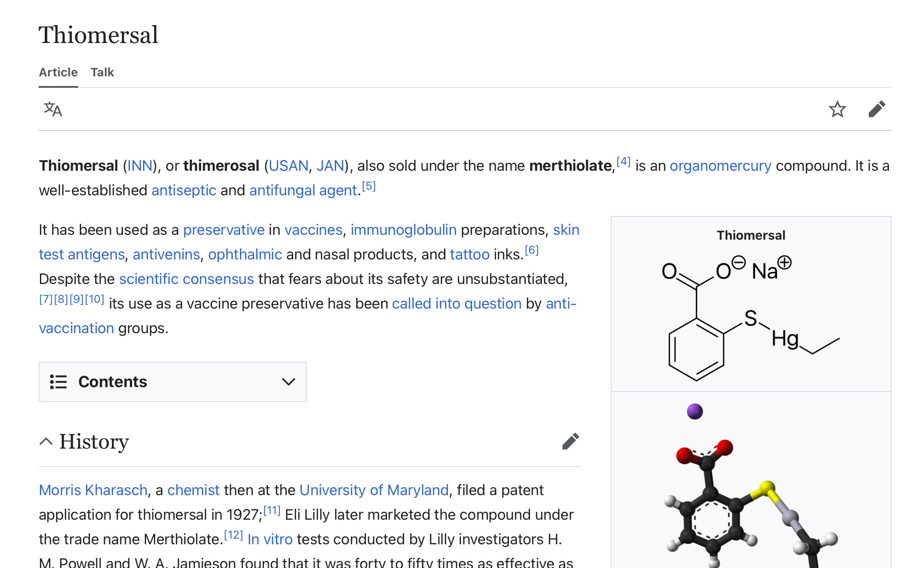This screenshot has width=924, height=568.
Task: Click the antifungal agent link
Action: coord(303,191)
